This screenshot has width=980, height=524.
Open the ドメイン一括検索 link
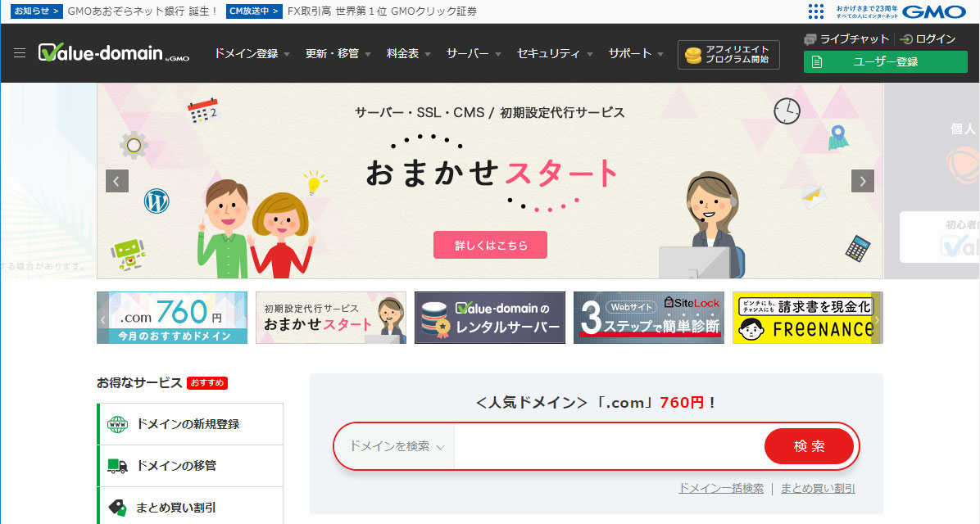pyautogui.click(x=721, y=489)
